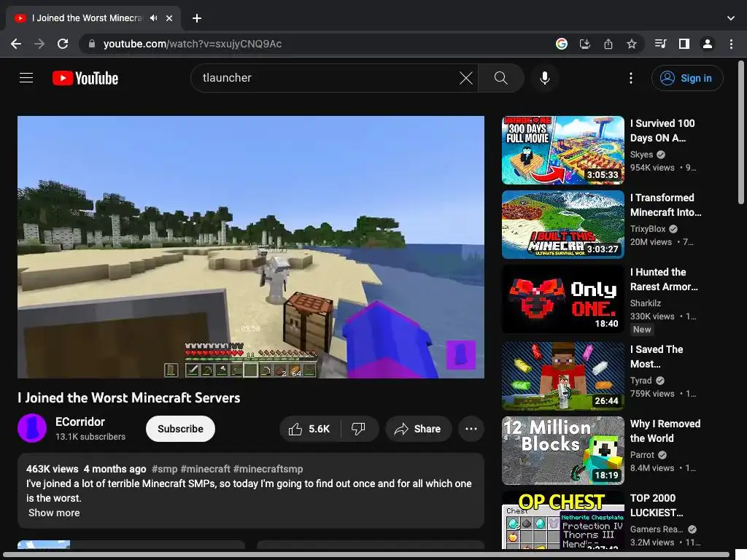
Task: Open Skyes channel name
Action: pyautogui.click(x=642, y=155)
